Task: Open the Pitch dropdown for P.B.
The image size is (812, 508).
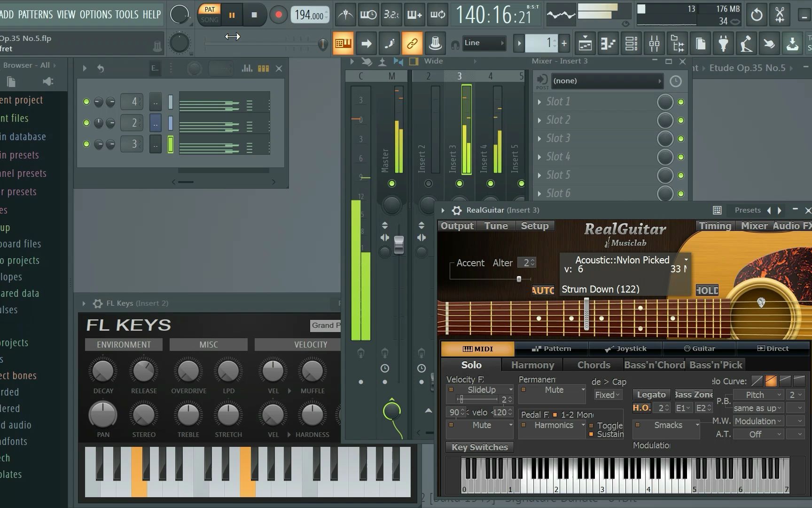Action: (x=757, y=395)
